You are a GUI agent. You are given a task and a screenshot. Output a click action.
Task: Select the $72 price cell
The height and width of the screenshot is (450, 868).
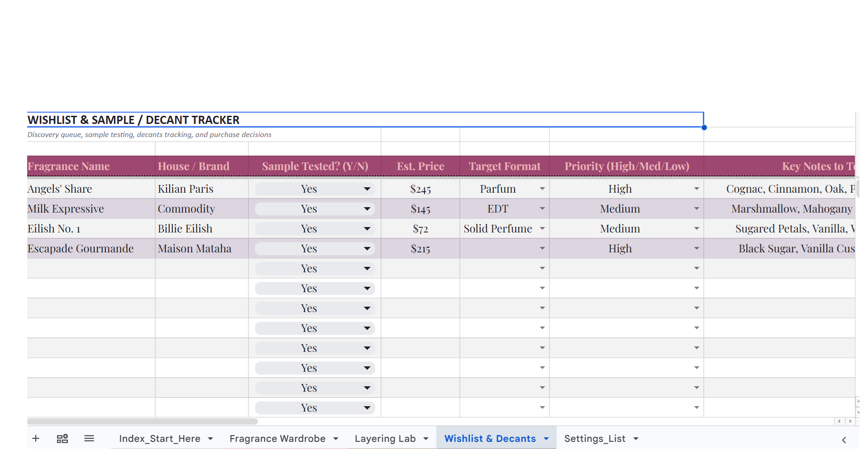click(x=420, y=229)
